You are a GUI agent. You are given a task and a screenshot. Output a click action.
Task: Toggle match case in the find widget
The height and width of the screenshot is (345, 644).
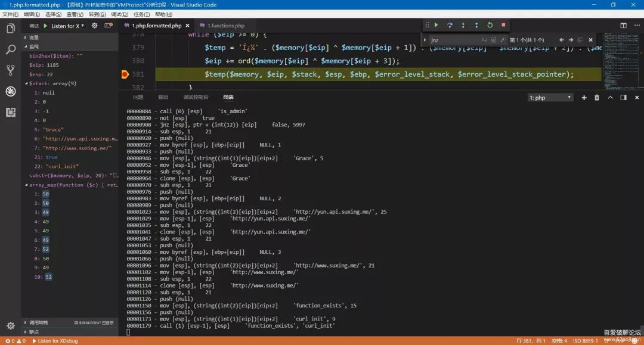[484, 40]
